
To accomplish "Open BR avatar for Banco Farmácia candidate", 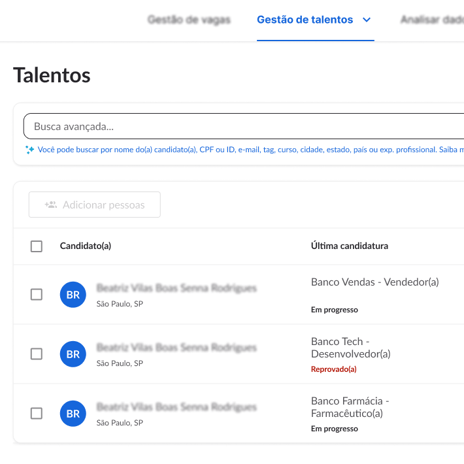I will (73, 413).
